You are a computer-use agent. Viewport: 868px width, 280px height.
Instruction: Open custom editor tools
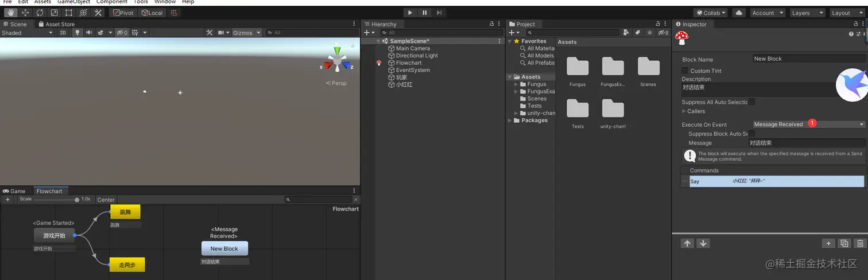(98, 13)
